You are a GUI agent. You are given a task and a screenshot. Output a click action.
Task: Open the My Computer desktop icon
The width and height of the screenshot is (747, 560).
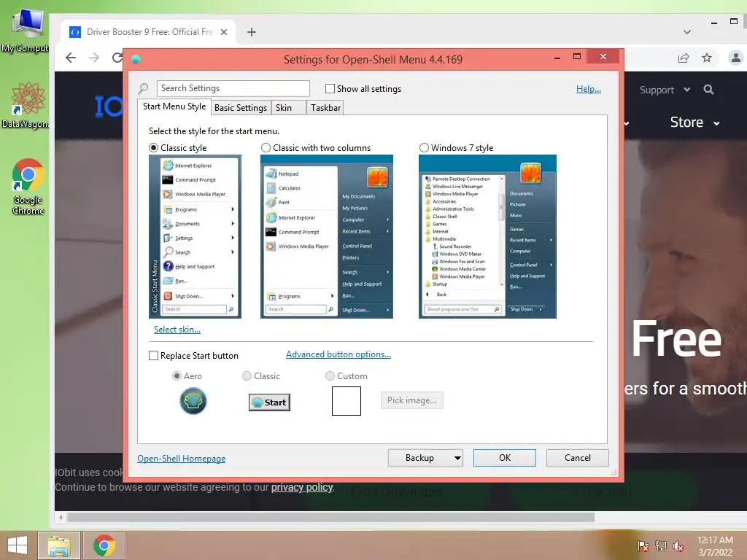coord(27,29)
